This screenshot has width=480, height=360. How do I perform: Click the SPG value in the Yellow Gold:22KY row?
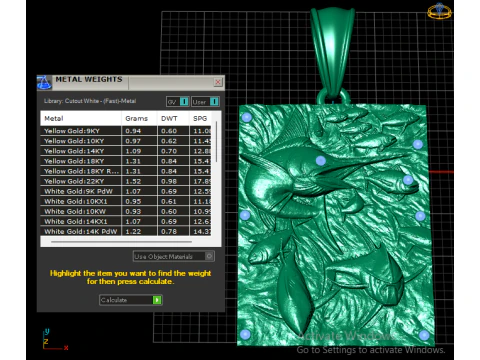(x=202, y=181)
